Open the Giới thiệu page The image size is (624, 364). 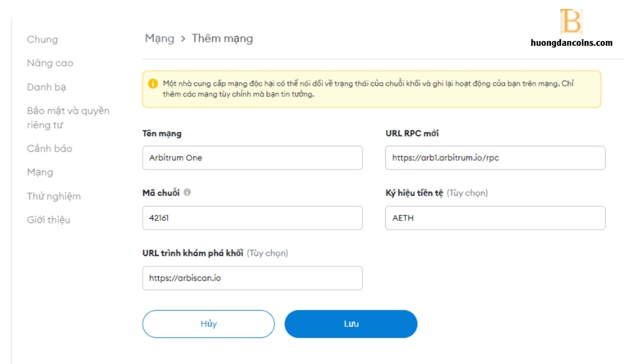[48, 220]
